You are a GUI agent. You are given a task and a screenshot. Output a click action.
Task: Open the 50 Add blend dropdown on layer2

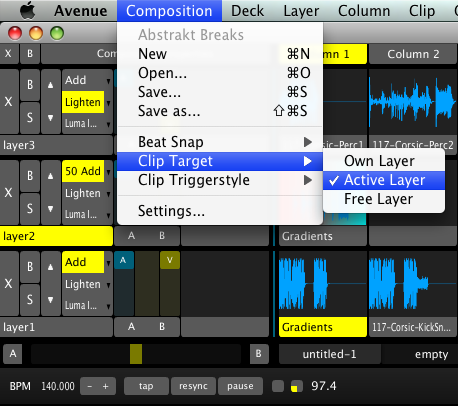87,171
